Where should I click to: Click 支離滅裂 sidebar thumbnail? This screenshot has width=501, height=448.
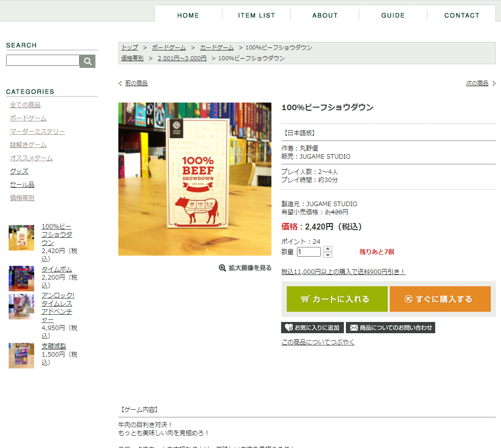pyautogui.click(x=21, y=356)
